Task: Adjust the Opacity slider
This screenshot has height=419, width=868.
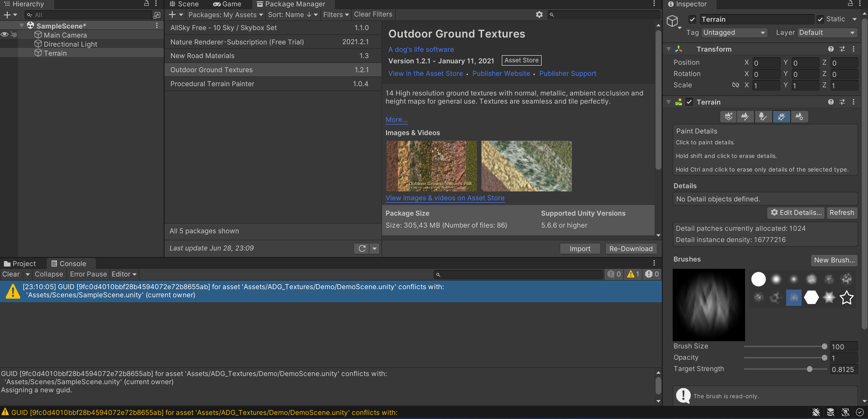Action: [785, 358]
